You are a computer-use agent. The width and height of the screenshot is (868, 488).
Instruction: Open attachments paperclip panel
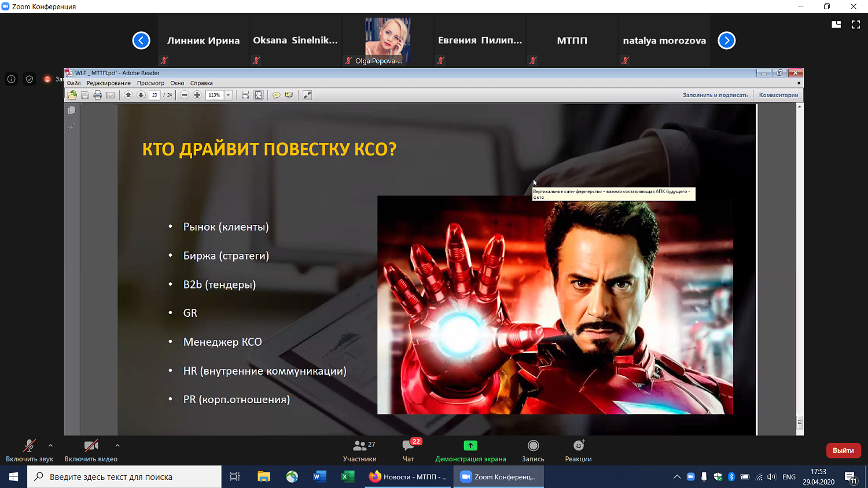[x=71, y=127]
